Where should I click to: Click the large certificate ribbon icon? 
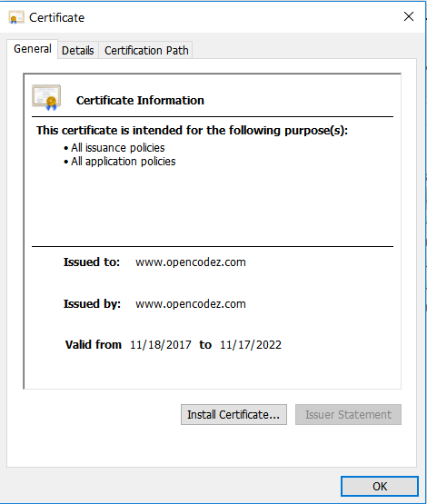coord(46,98)
